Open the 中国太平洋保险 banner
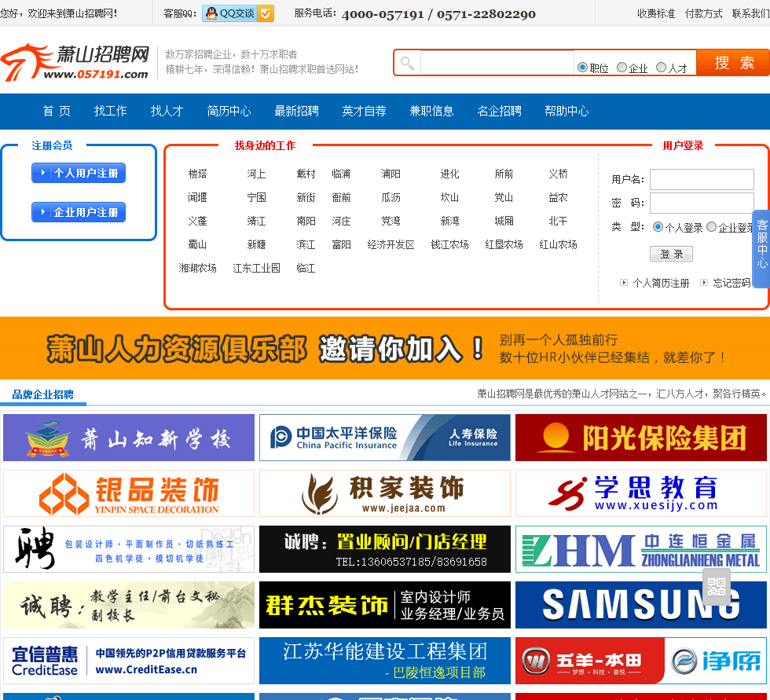Viewport: 770px width, 700px height. [385, 438]
